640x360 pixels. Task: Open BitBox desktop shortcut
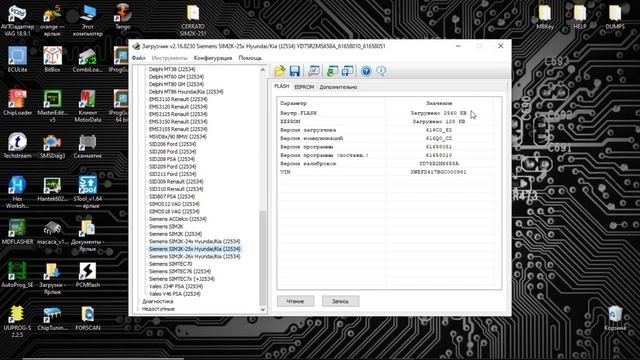[x=52, y=59]
